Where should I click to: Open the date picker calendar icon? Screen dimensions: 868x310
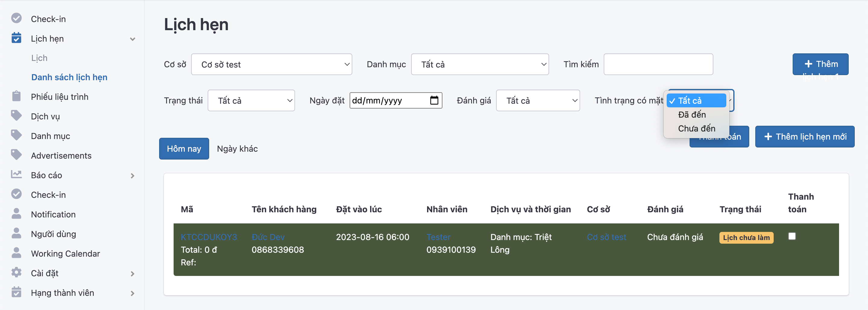coord(434,100)
